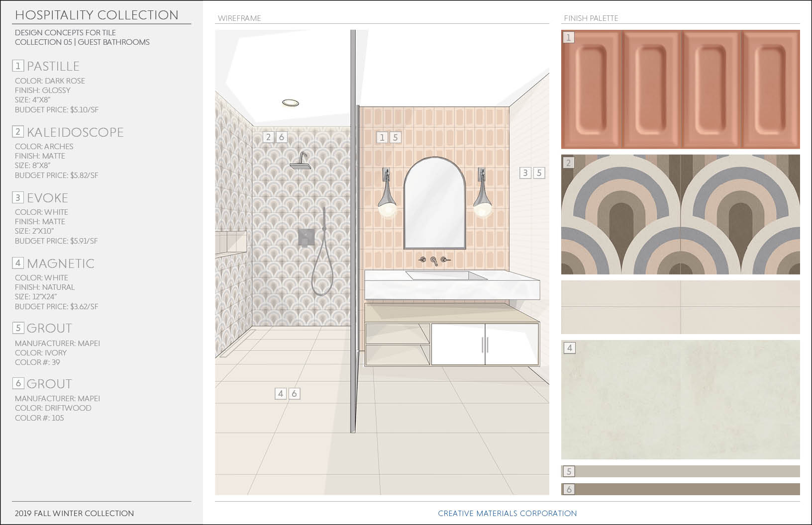Click the left wall sconce light
The image size is (812, 525).
387,194
